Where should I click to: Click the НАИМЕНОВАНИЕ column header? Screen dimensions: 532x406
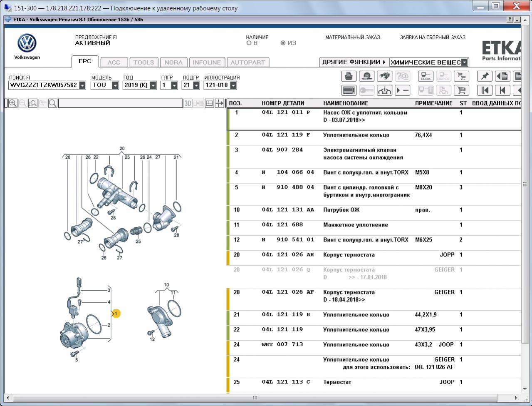(x=346, y=103)
